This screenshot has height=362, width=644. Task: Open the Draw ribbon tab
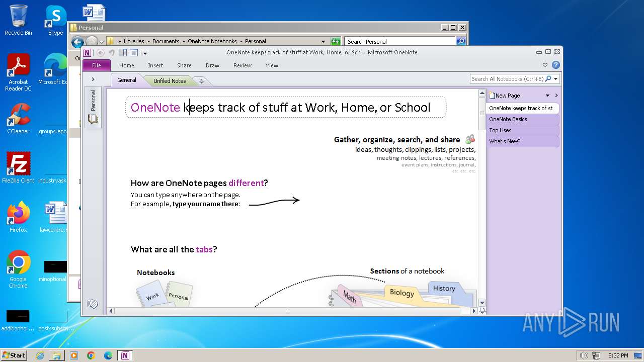(x=213, y=65)
